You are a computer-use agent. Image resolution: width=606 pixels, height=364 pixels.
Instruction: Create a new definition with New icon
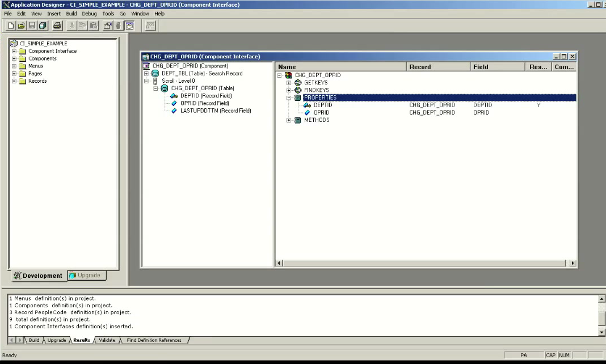coord(11,26)
